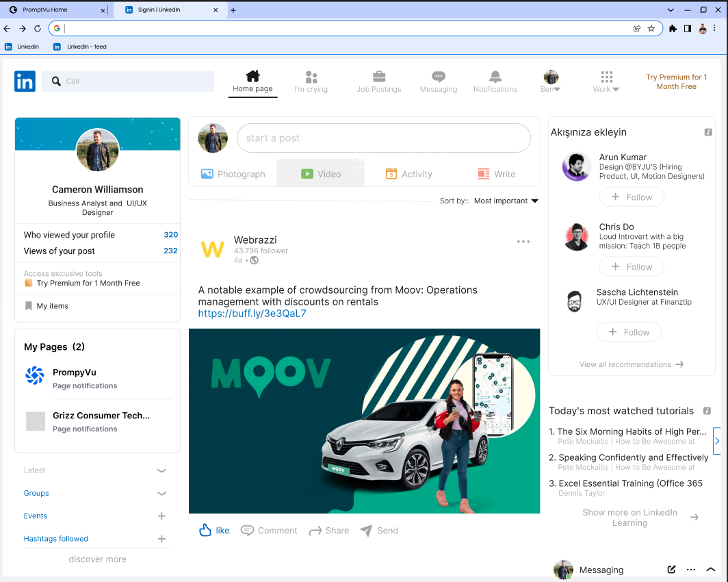
Task: Bookmark this page with star icon
Action: [x=651, y=29]
